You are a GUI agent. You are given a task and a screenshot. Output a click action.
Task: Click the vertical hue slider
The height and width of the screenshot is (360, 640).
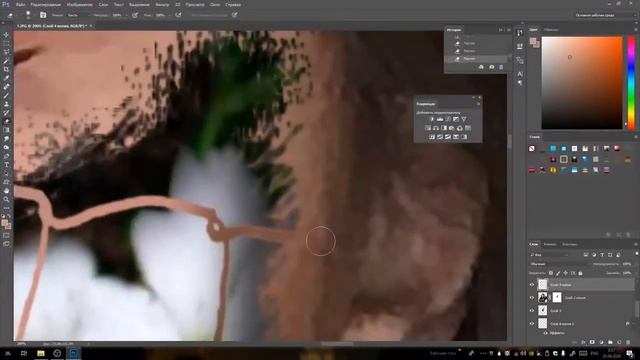631,83
